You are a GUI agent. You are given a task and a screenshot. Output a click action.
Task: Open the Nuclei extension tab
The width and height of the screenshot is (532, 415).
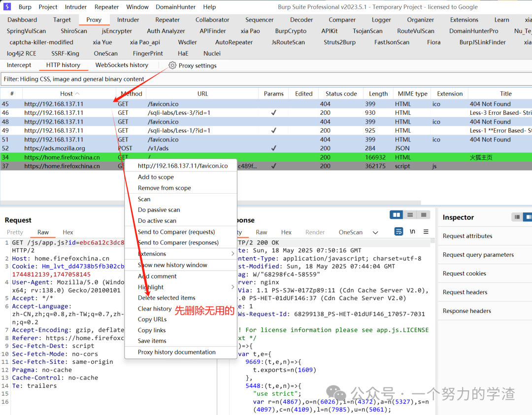(x=212, y=53)
